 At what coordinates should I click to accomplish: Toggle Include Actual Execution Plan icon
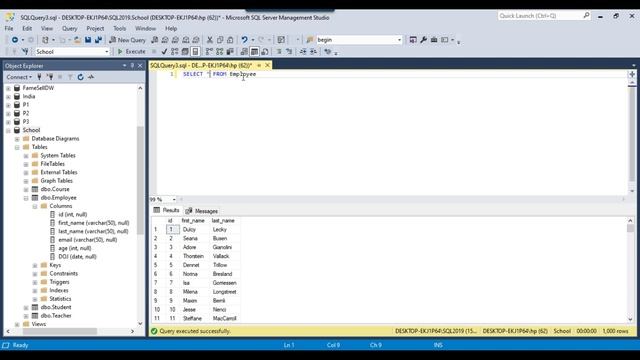[209, 51]
